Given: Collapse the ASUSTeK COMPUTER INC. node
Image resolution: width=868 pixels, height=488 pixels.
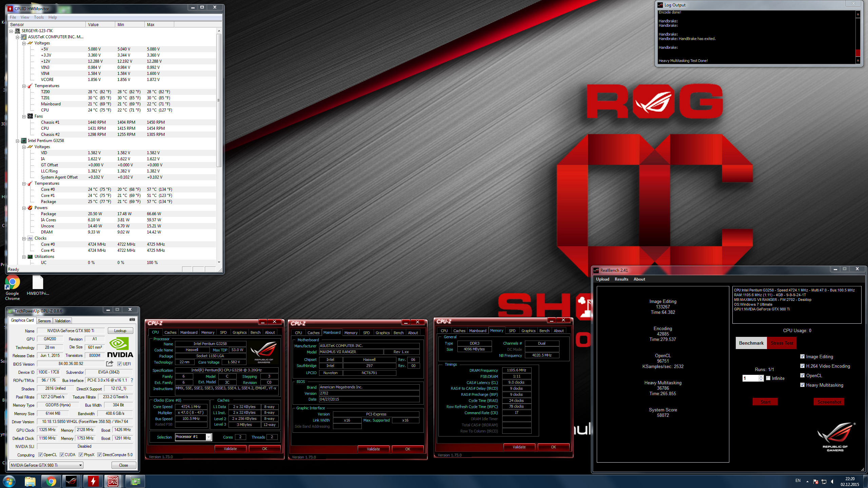Looking at the screenshot, I should [17, 37].
